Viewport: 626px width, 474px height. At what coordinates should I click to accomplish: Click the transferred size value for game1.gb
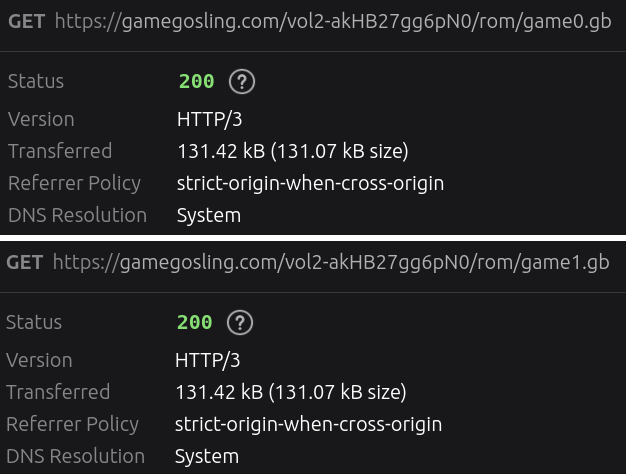point(291,392)
